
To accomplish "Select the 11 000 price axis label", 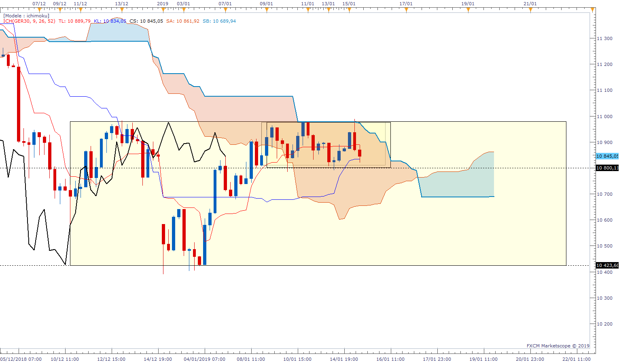I will pyautogui.click(x=605, y=116).
